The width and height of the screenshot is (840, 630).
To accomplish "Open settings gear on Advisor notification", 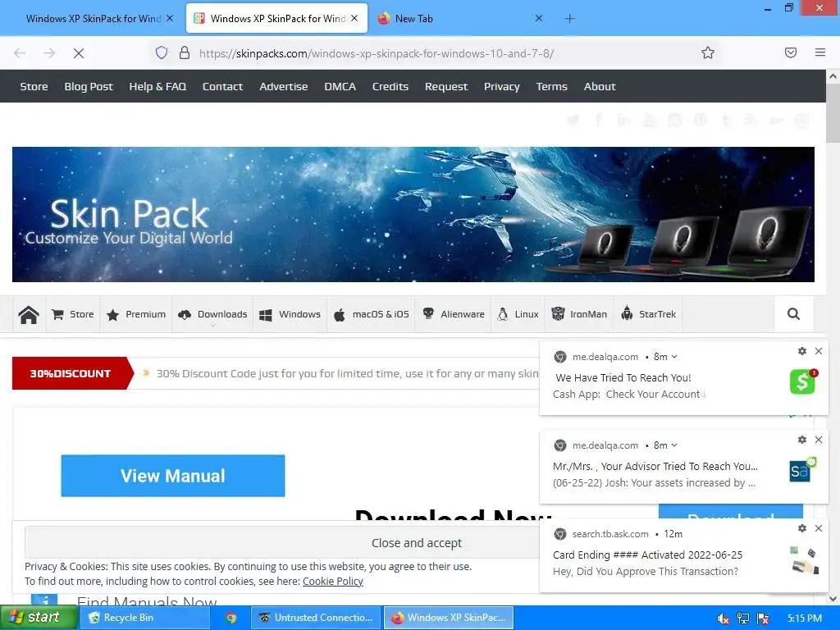I will pyautogui.click(x=802, y=440).
